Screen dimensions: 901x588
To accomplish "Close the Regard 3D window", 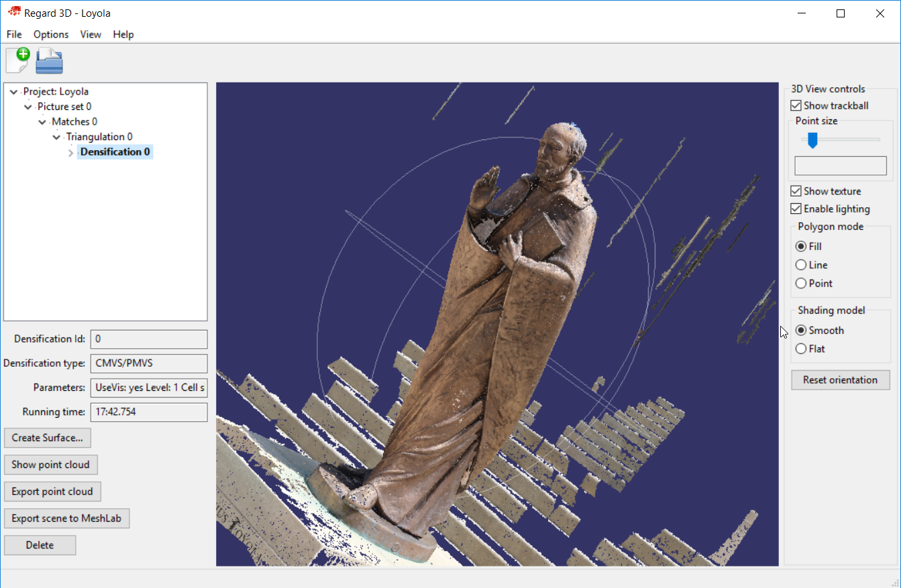I will (880, 13).
